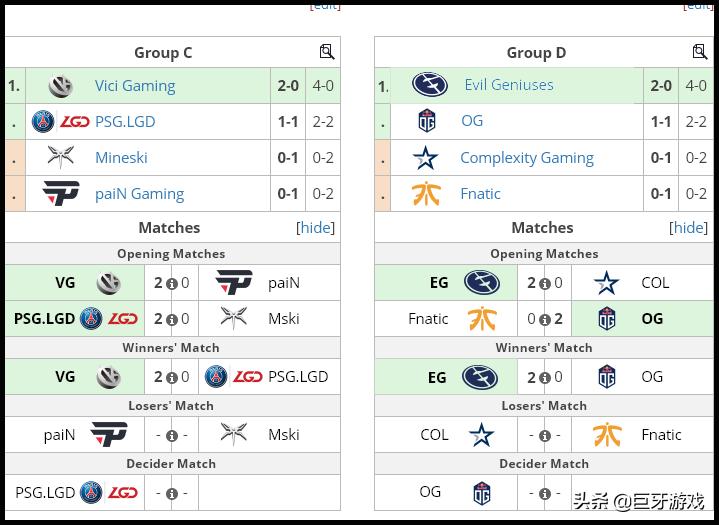Click paiN Gaming logo in Group C standings
719x525 pixels.
(61, 193)
